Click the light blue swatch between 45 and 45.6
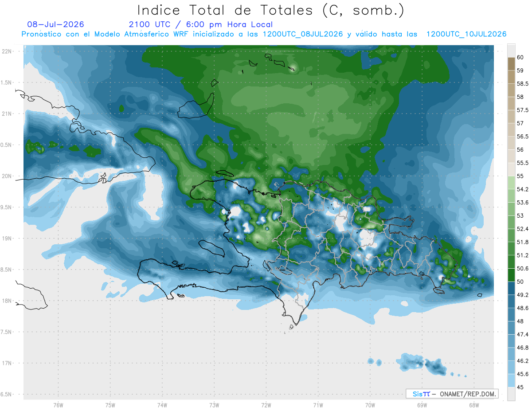Screen dimensions: 532x411 pos(511,381)
